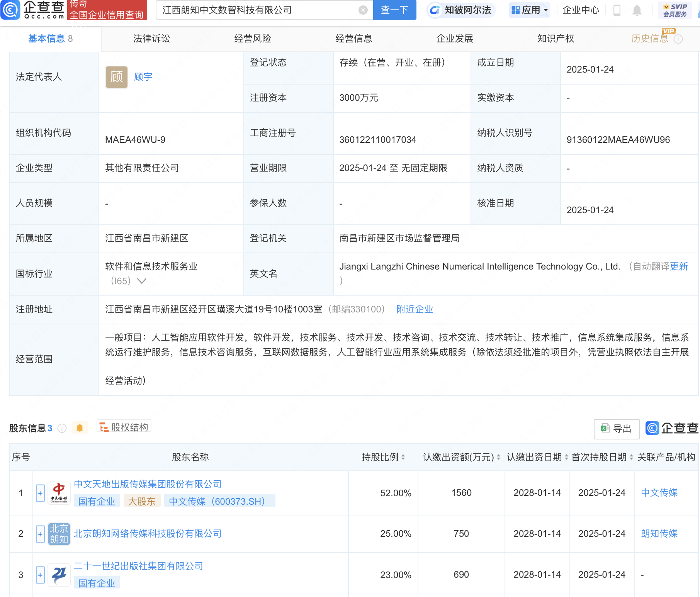Open SVIP 会员服务
The image size is (700, 597).
675,10
